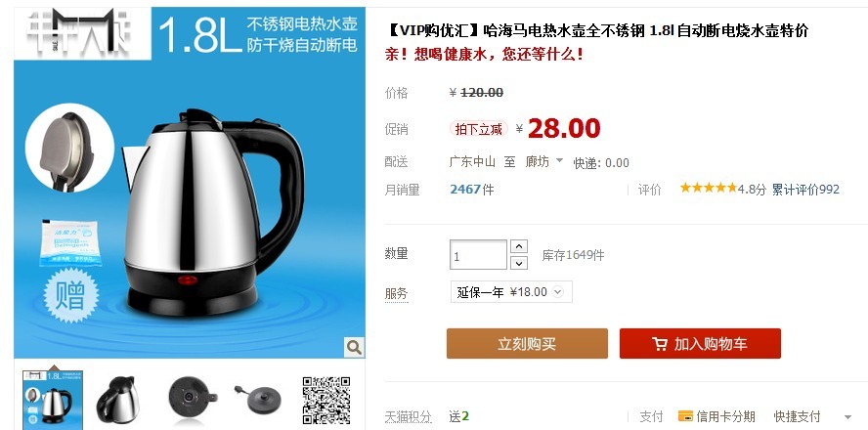
Task: Click the magnifier zoom icon on product image
Action: coord(354,348)
